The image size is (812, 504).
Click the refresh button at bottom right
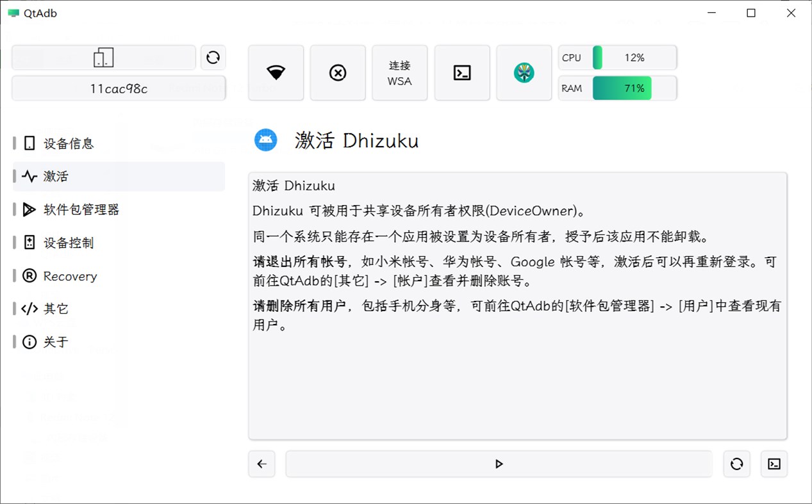point(737,464)
